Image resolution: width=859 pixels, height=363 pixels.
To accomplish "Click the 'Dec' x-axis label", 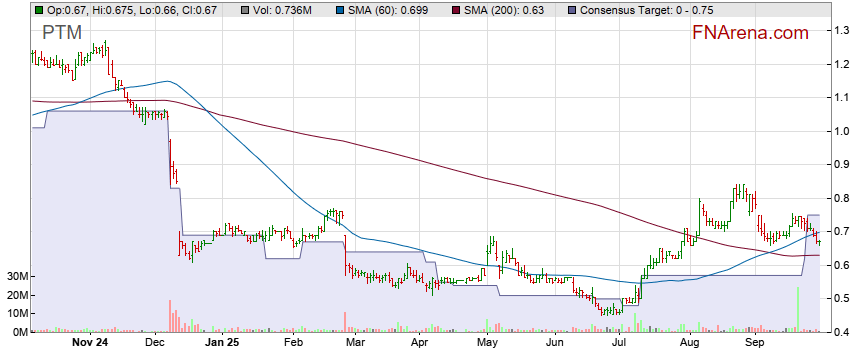I will (156, 343).
